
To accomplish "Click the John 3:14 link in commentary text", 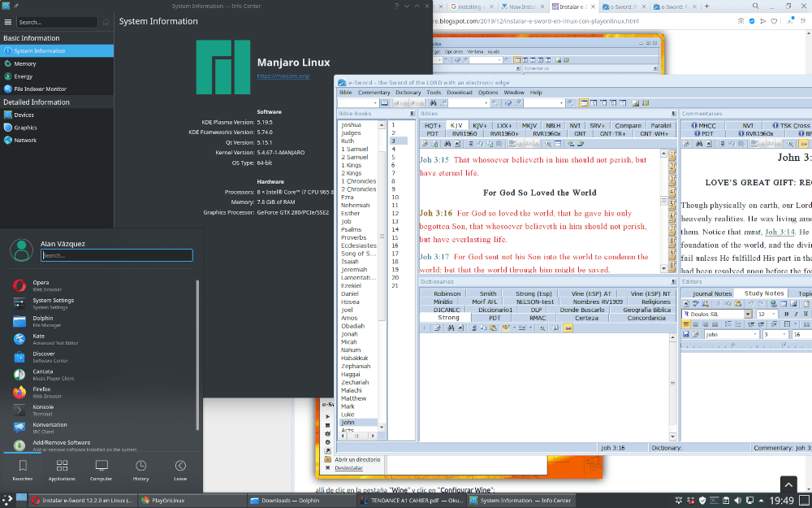I will pyautogui.click(x=780, y=232).
